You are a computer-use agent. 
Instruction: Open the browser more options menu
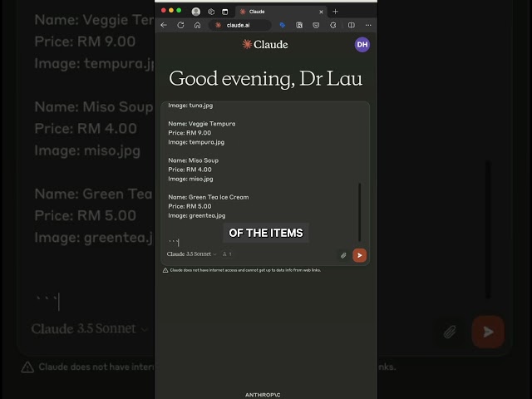368,25
